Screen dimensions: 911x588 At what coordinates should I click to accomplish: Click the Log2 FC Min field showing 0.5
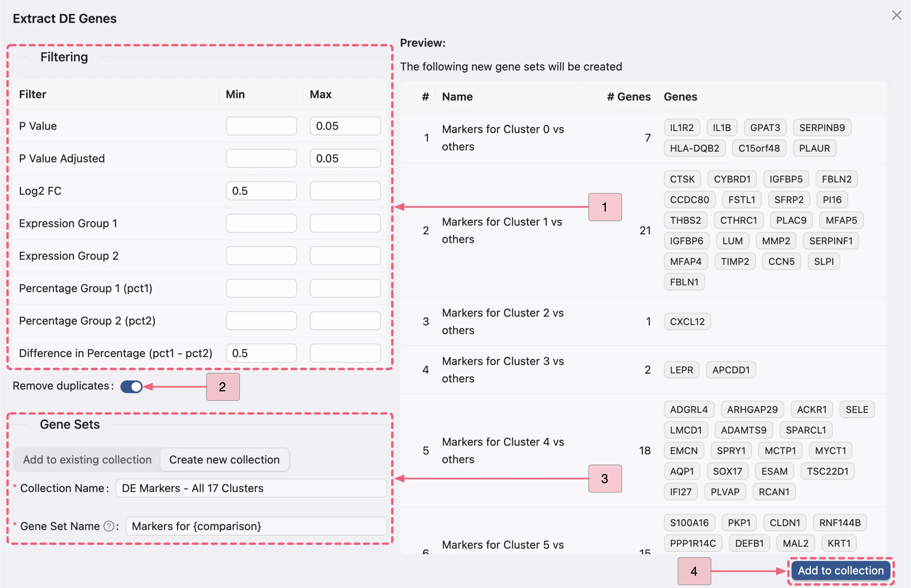point(261,190)
